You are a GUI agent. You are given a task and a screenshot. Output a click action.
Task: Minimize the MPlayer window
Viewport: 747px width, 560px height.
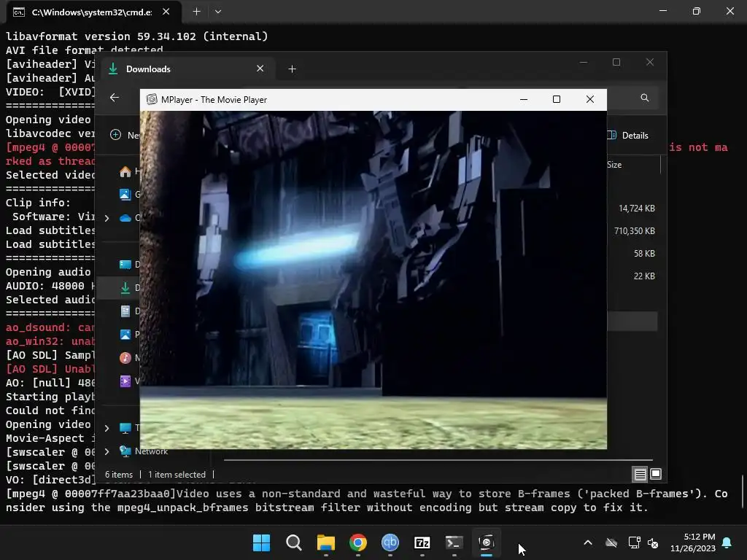coord(524,99)
